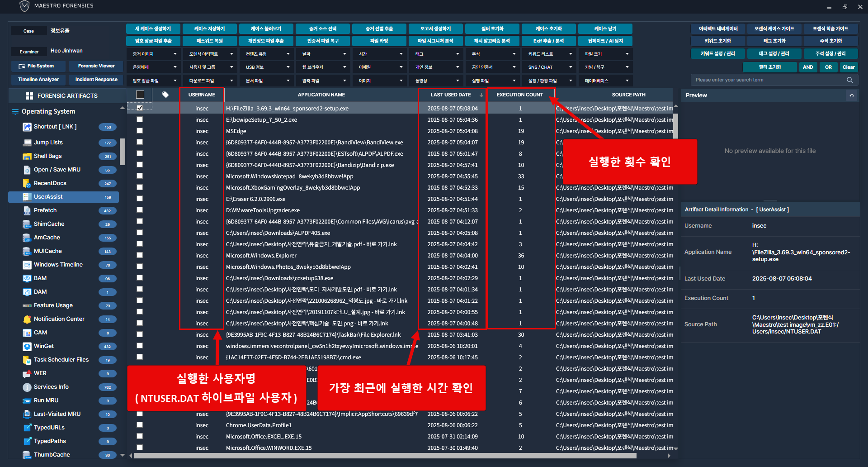Click the tag icon column header
Viewport: 868px width, 467px height.
[x=165, y=95]
